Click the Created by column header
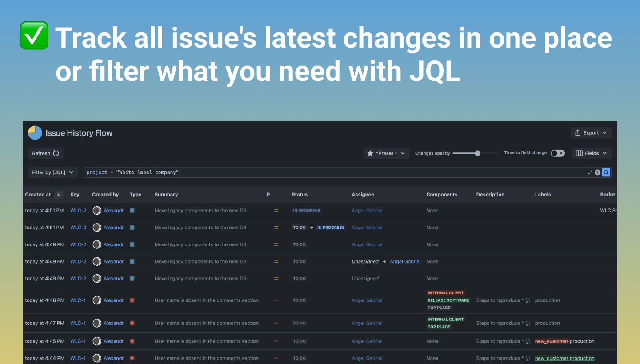 pyautogui.click(x=105, y=195)
